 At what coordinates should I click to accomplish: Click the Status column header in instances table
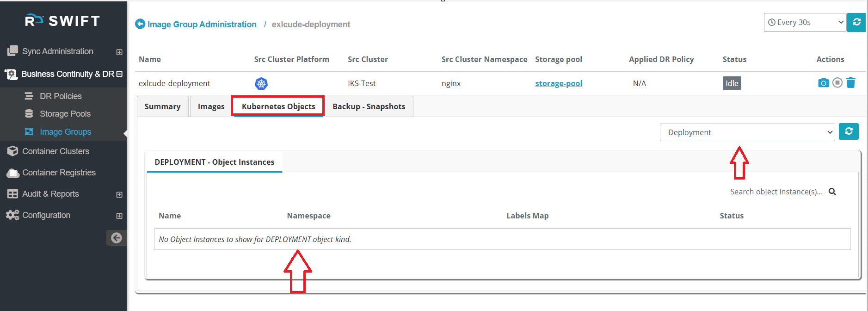(732, 216)
